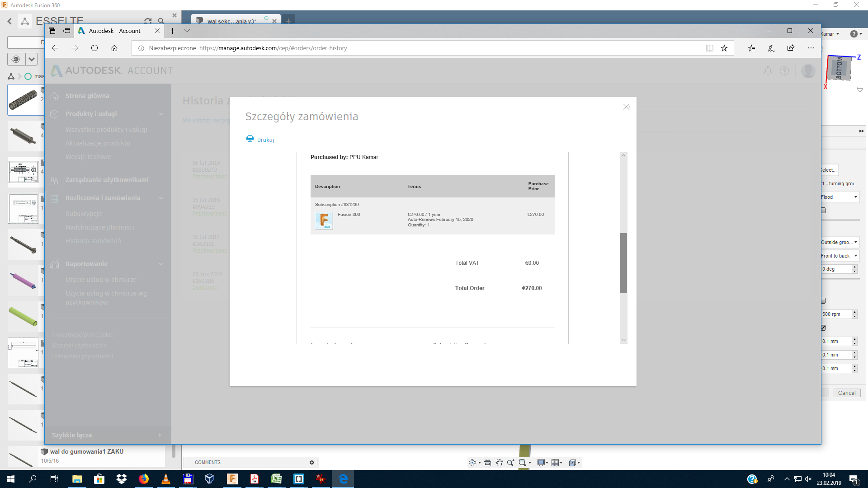The width and height of the screenshot is (868, 488).
Task: Search in Fusion data panel
Action: point(161,21)
